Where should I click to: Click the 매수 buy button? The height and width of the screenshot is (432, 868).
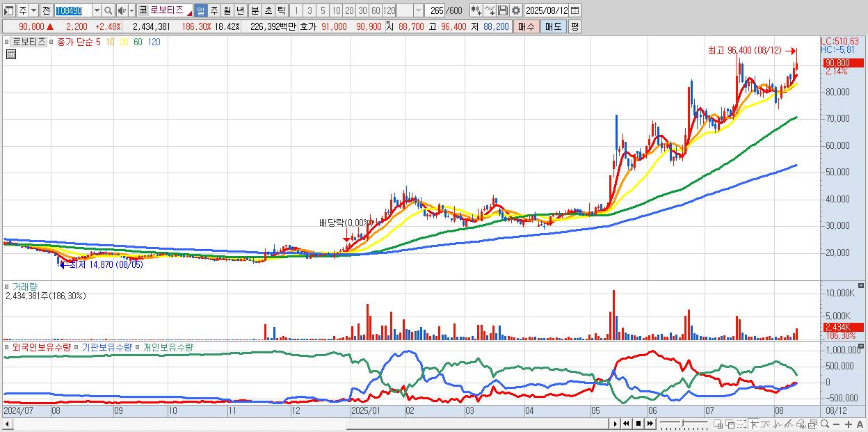pyautogui.click(x=527, y=26)
